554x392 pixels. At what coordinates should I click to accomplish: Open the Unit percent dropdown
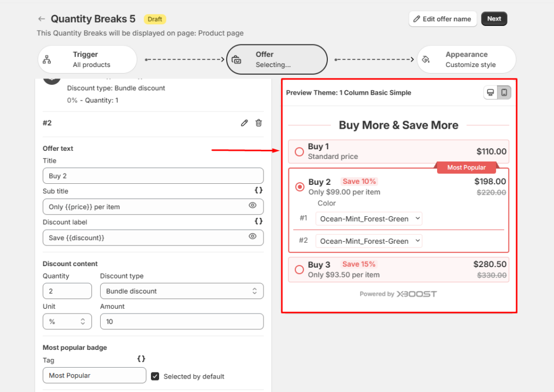pos(67,321)
